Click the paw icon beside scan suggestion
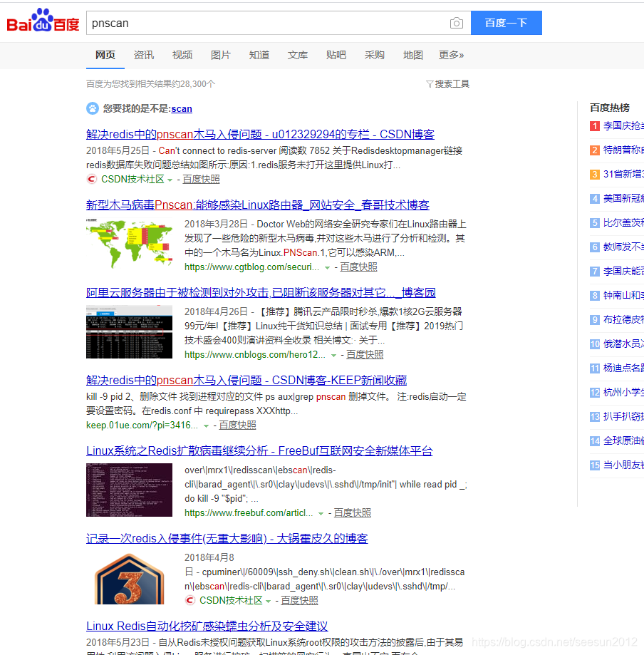The image size is (644, 655). click(x=93, y=108)
